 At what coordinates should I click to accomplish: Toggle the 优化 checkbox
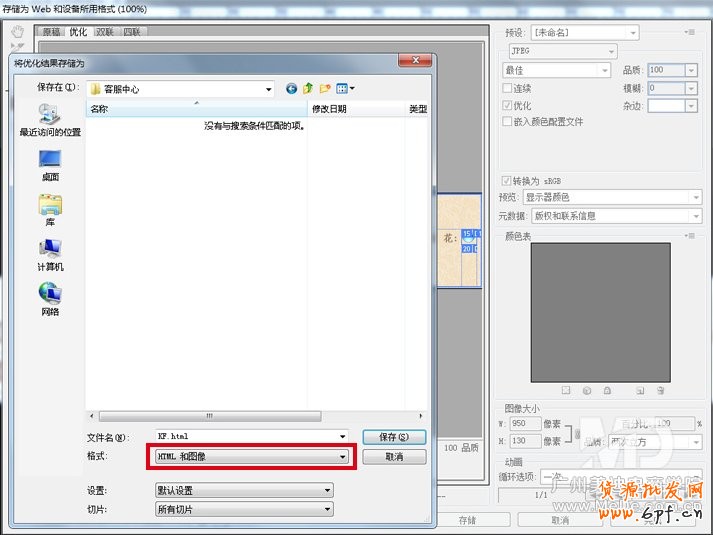pyautogui.click(x=507, y=105)
